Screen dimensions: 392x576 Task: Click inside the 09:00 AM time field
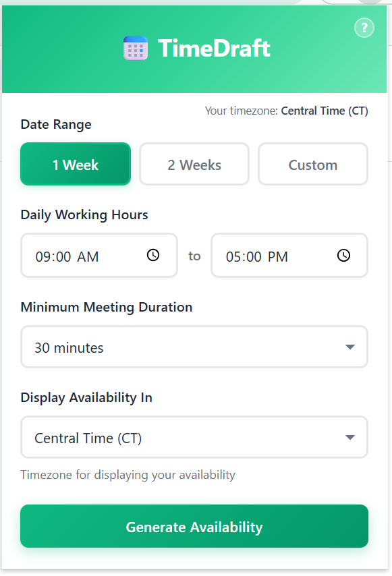[x=81, y=256]
